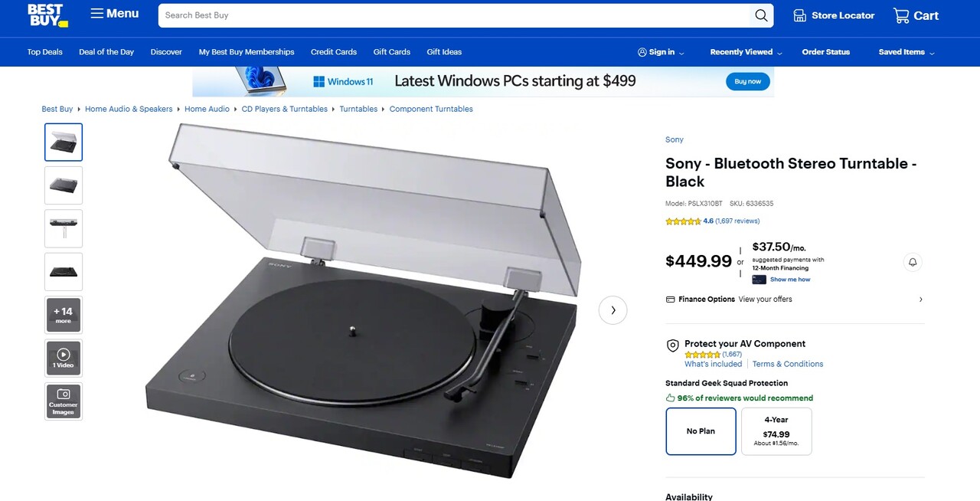This screenshot has width=980, height=501.
Task: Open Deal of the Day
Action: click(106, 52)
